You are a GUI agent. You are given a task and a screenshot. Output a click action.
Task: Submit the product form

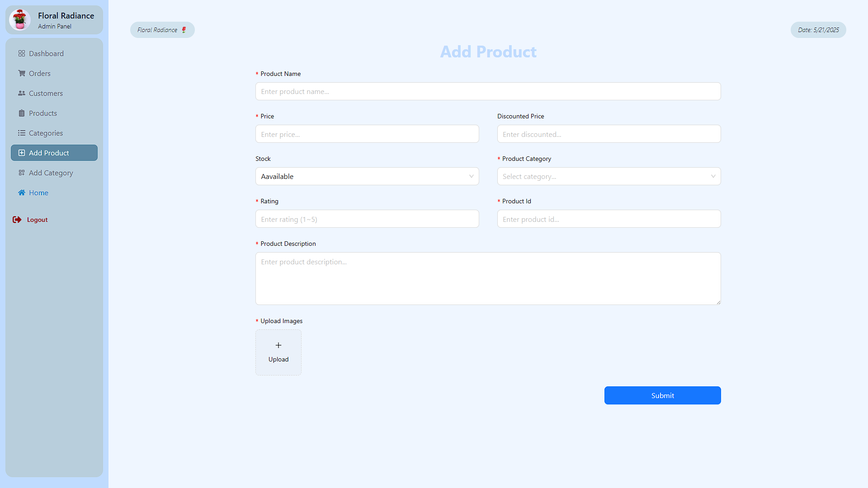[662, 395]
